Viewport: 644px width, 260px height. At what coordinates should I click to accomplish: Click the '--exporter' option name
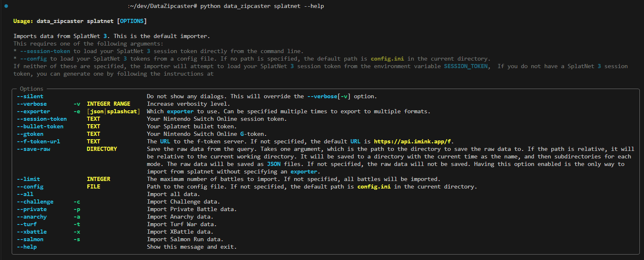tap(33, 112)
